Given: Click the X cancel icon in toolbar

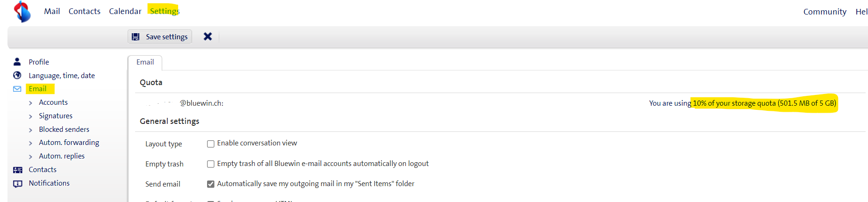Looking at the screenshot, I should tap(208, 36).
